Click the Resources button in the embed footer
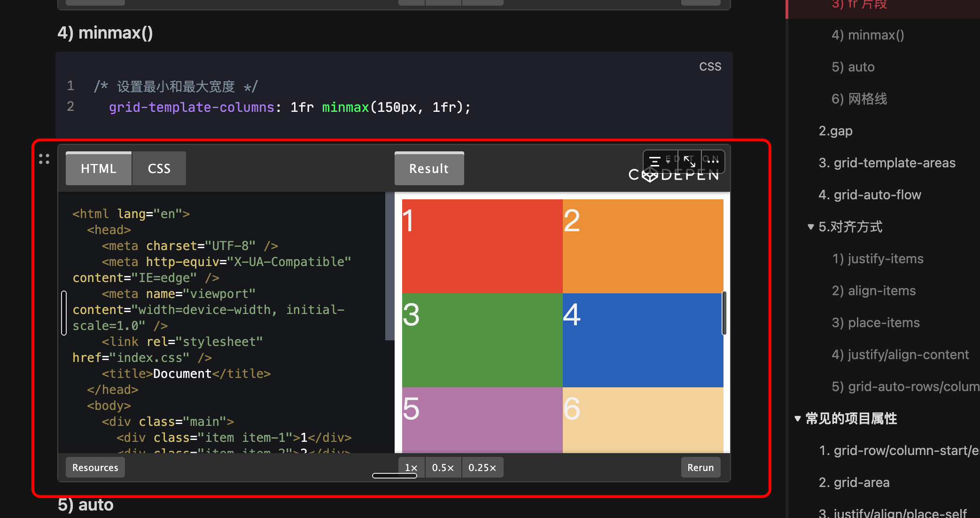 (x=95, y=467)
